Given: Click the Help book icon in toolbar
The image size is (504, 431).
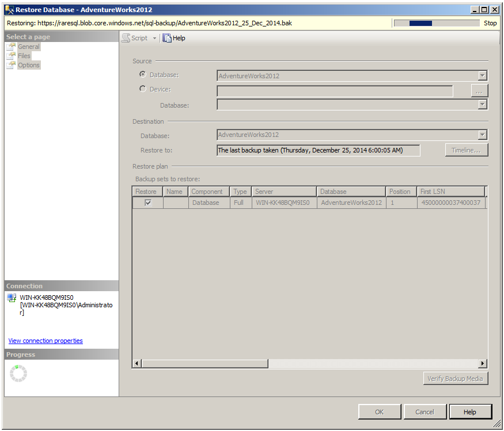Looking at the screenshot, I should pos(167,38).
